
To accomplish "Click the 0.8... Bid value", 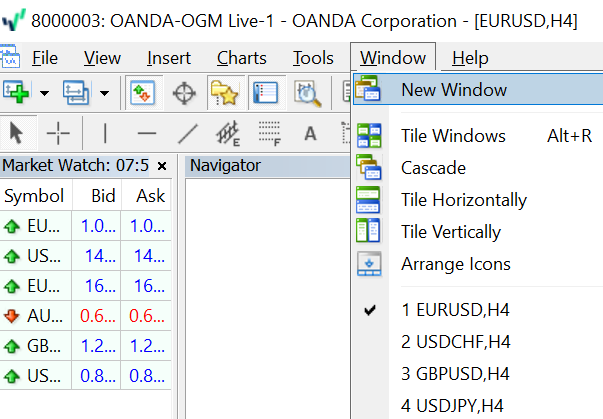I will coord(98,376).
